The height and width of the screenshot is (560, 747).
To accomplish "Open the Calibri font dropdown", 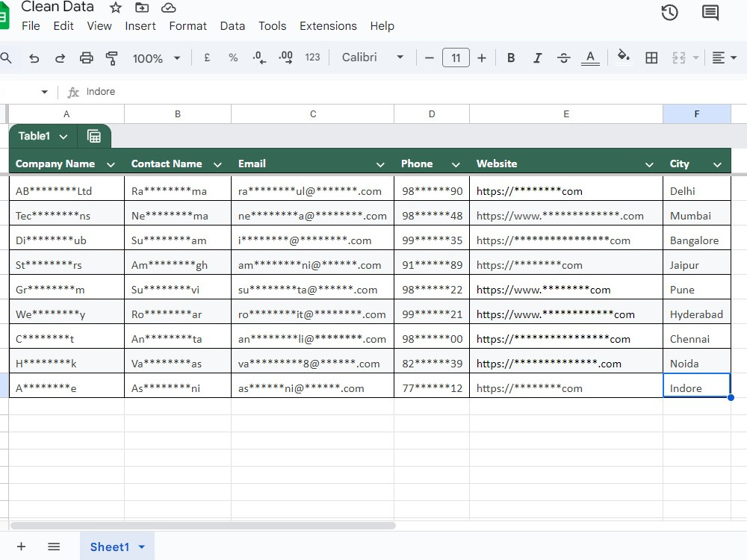I will point(373,57).
